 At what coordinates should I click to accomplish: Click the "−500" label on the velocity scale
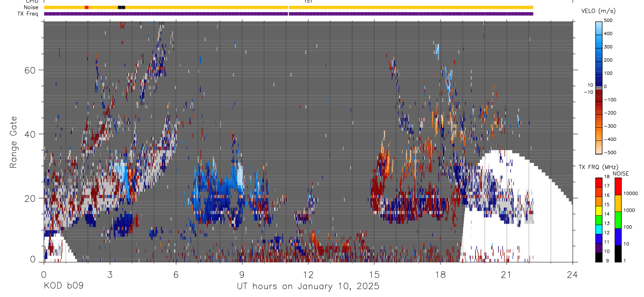tap(609, 152)
